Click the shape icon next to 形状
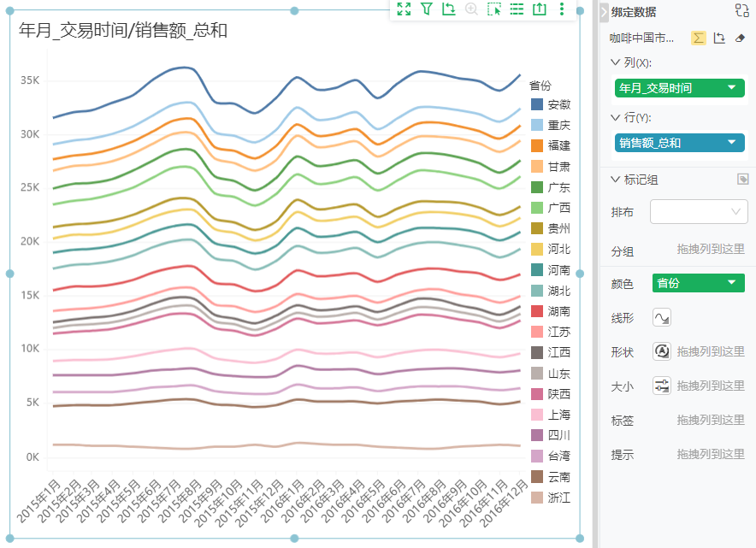This screenshot has height=548, width=756. pos(662,351)
